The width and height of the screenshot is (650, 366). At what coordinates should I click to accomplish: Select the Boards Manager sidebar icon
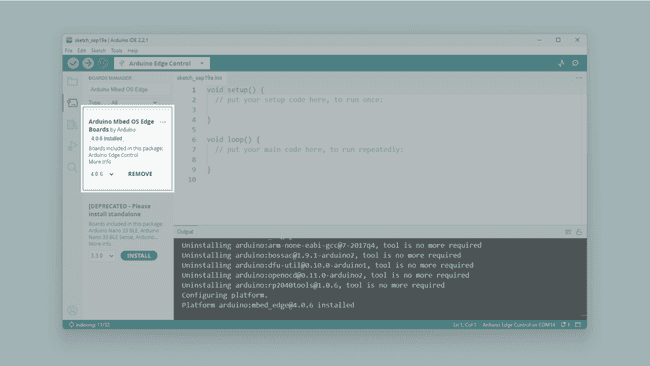coord(73,103)
